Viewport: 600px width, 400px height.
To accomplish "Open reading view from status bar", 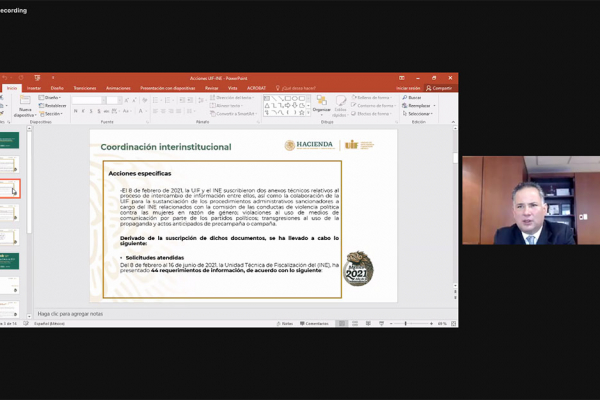I will [368, 324].
